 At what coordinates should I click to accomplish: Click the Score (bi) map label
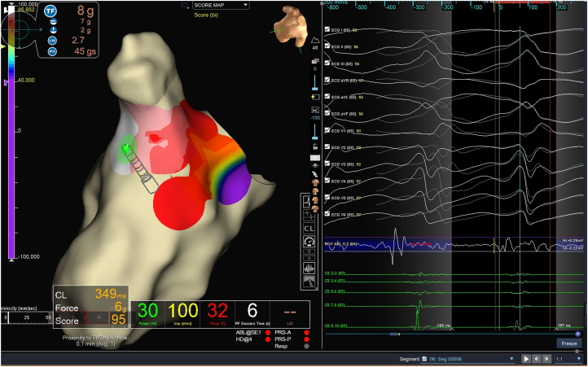click(206, 15)
